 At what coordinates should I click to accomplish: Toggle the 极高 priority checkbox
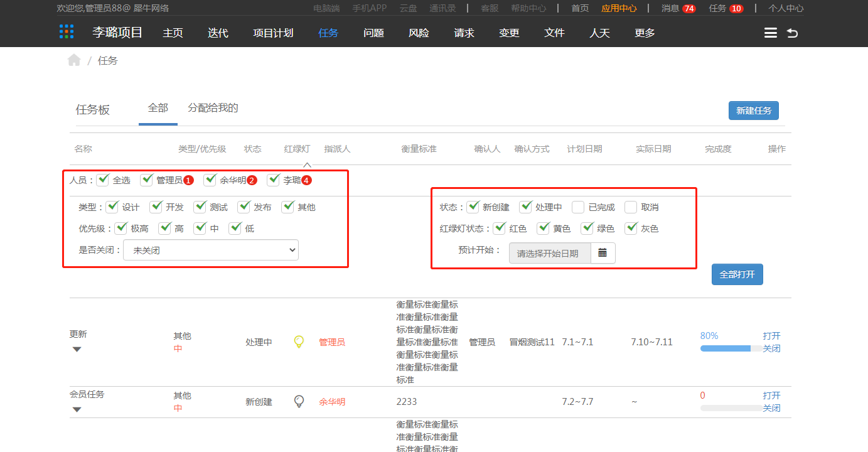point(121,228)
